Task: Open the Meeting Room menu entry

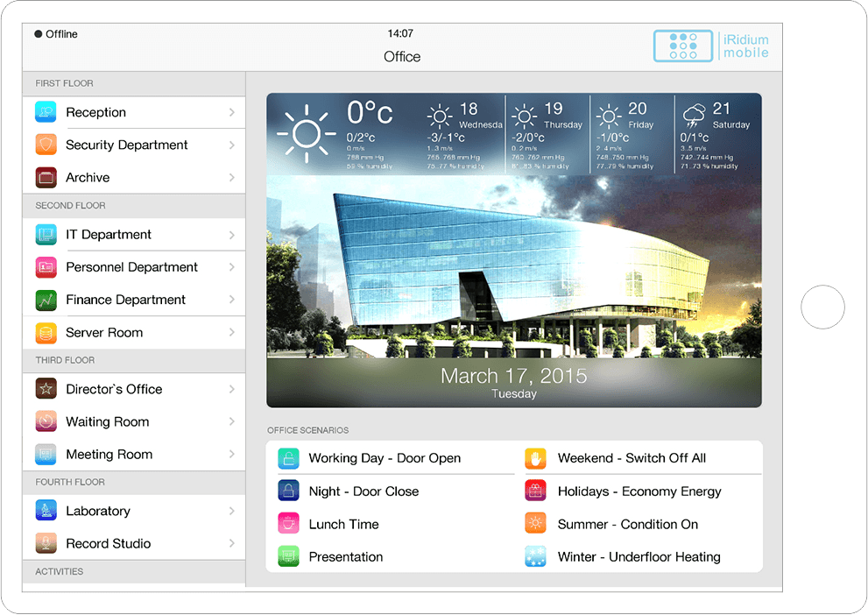Action: click(109, 455)
